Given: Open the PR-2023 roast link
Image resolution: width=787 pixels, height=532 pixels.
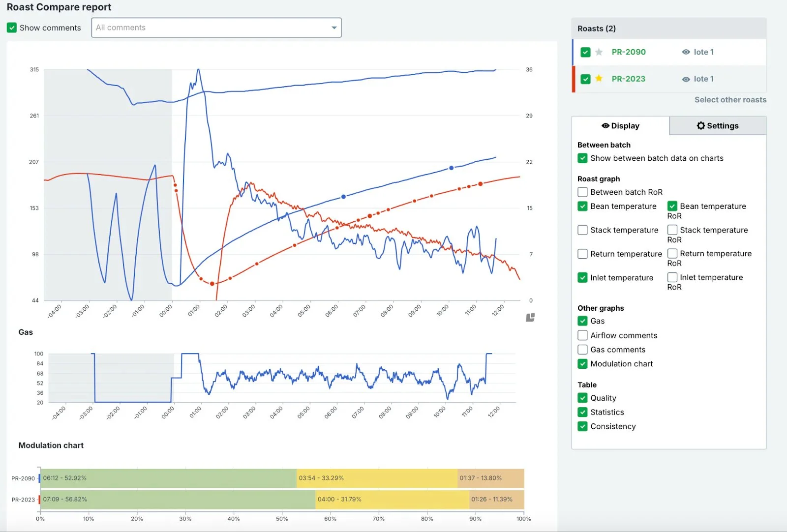Looking at the screenshot, I should pos(629,79).
